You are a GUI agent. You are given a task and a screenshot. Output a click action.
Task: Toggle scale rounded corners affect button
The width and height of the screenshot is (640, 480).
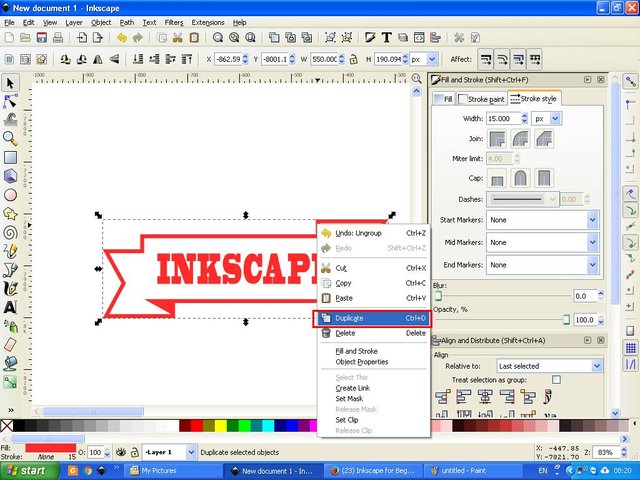(x=502, y=60)
